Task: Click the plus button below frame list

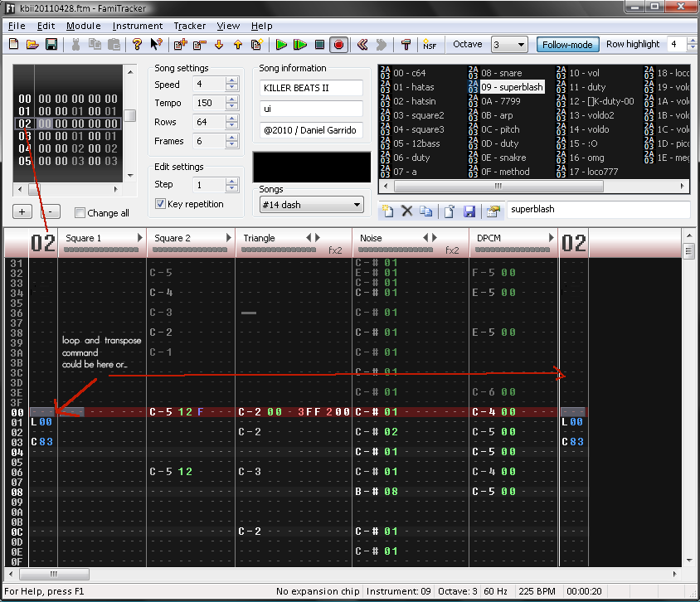Action: point(23,211)
